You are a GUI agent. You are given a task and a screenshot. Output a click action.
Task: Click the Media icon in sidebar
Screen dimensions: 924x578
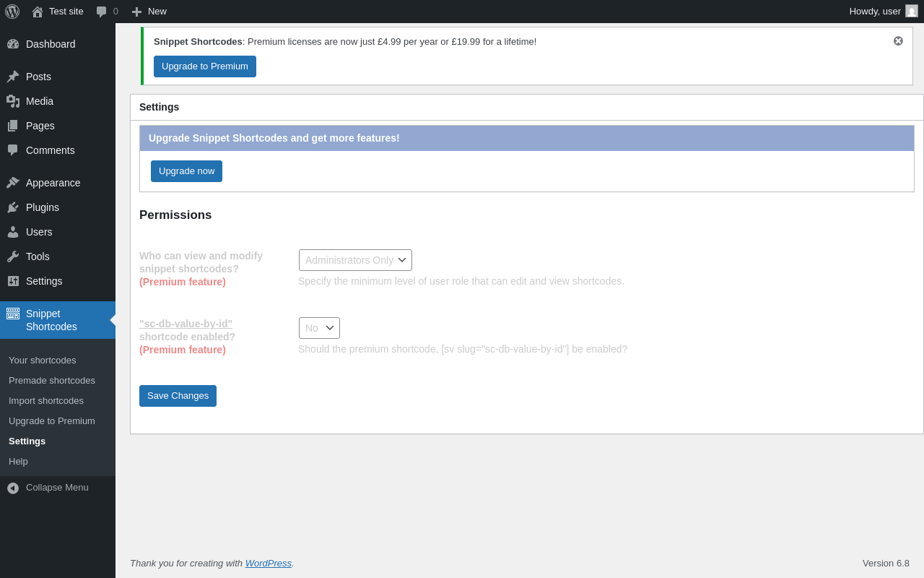[x=13, y=101]
